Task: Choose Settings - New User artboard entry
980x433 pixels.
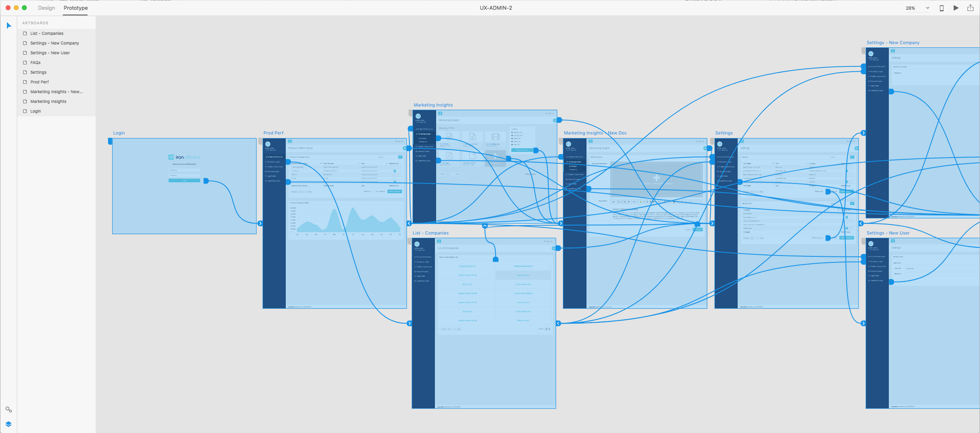Action: coord(50,53)
